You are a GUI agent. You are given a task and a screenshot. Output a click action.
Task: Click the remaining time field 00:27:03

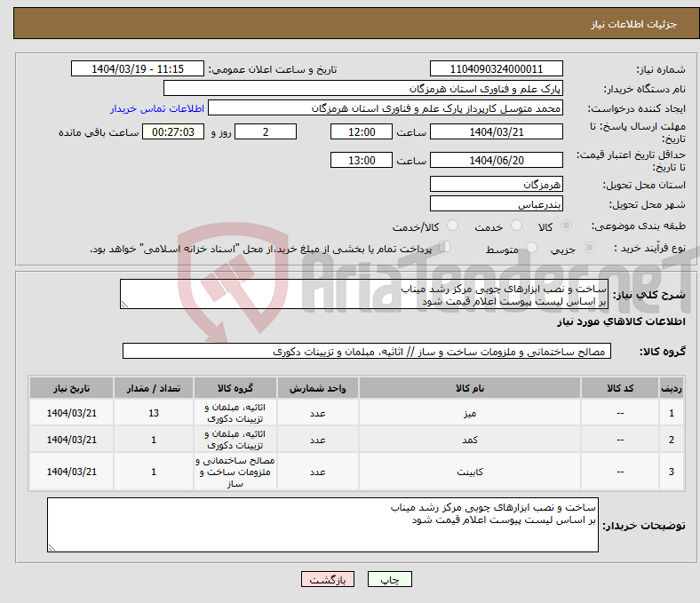pos(173,131)
